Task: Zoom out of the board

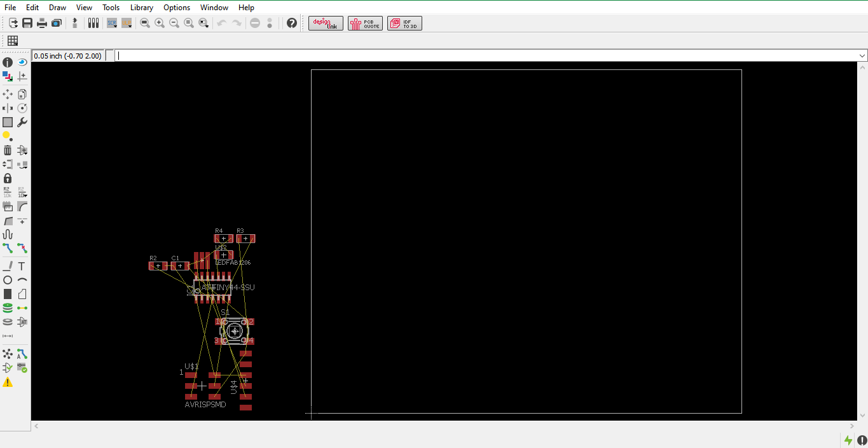Action: 174,23
